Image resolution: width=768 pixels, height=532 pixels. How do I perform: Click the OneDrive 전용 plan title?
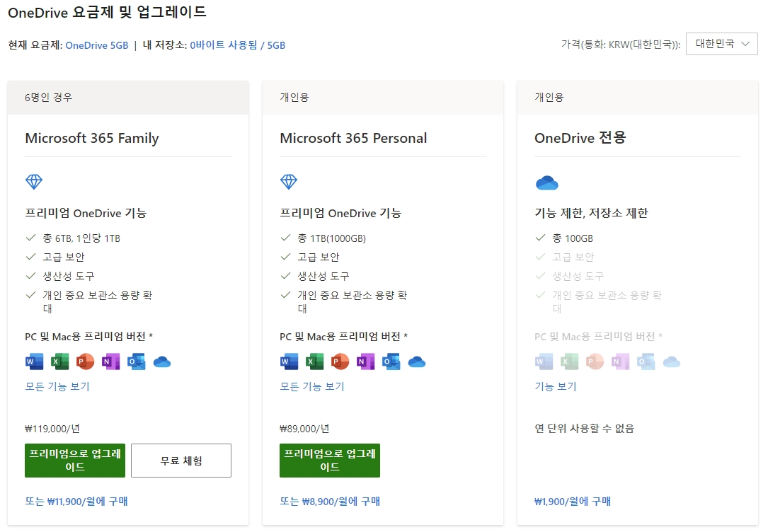point(580,138)
